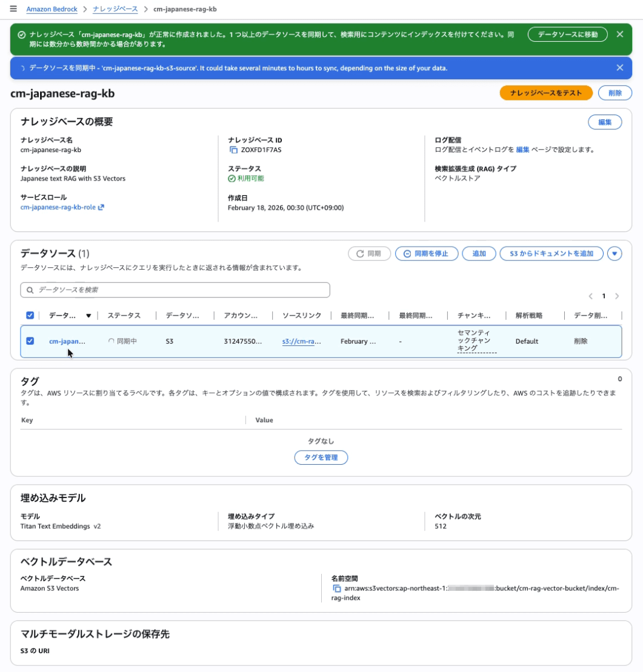Click page number 1 in pagination
Viewport: 643px width, 672px height.
pyautogui.click(x=604, y=296)
